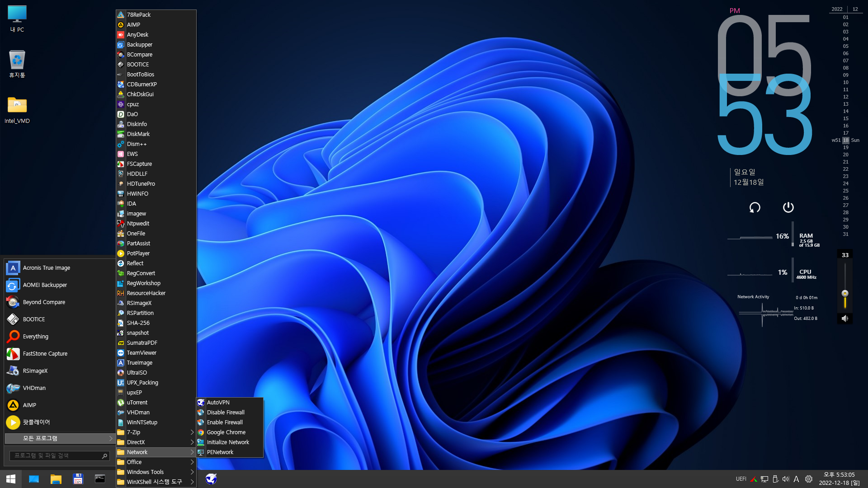Choose Initialize Network menu entry
Image resolution: width=868 pixels, height=488 pixels.
230,442
